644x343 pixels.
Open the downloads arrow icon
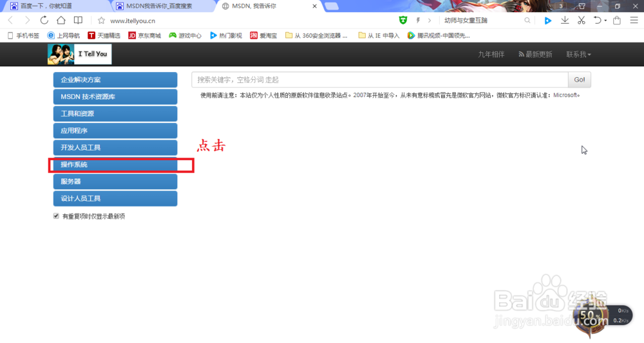(x=565, y=20)
